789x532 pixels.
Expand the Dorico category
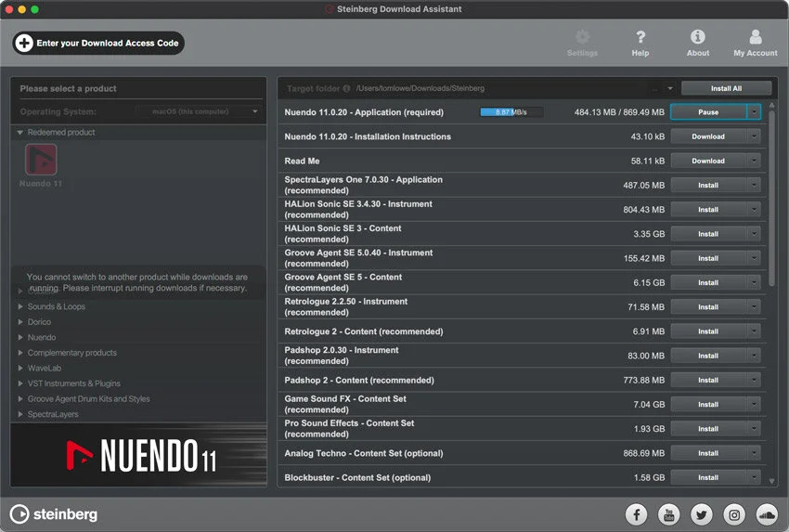click(20, 322)
